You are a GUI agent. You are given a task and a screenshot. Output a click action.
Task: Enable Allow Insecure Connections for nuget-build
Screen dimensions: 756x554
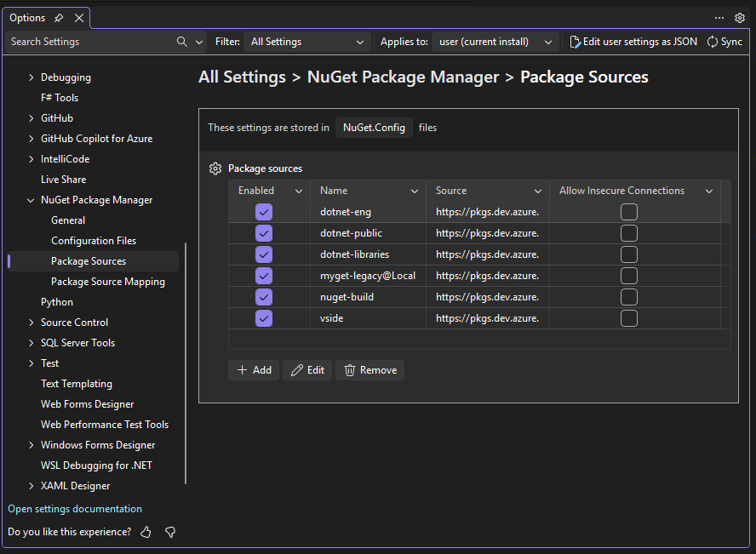click(628, 296)
